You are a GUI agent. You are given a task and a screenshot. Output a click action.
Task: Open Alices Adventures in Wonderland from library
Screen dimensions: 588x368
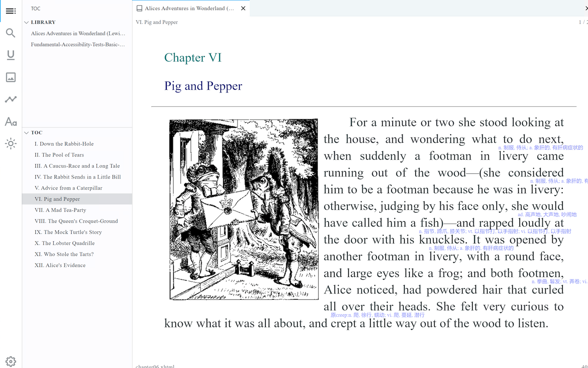pyautogui.click(x=78, y=34)
